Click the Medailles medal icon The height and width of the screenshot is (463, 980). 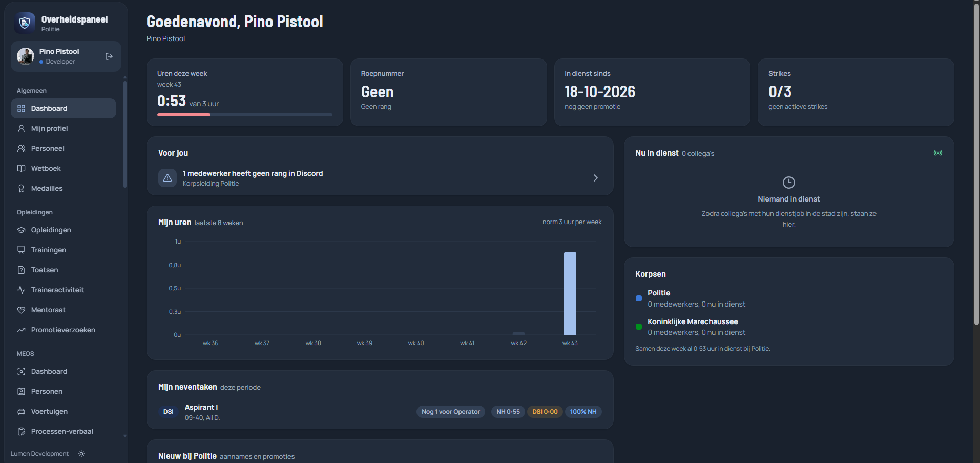click(22, 188)
